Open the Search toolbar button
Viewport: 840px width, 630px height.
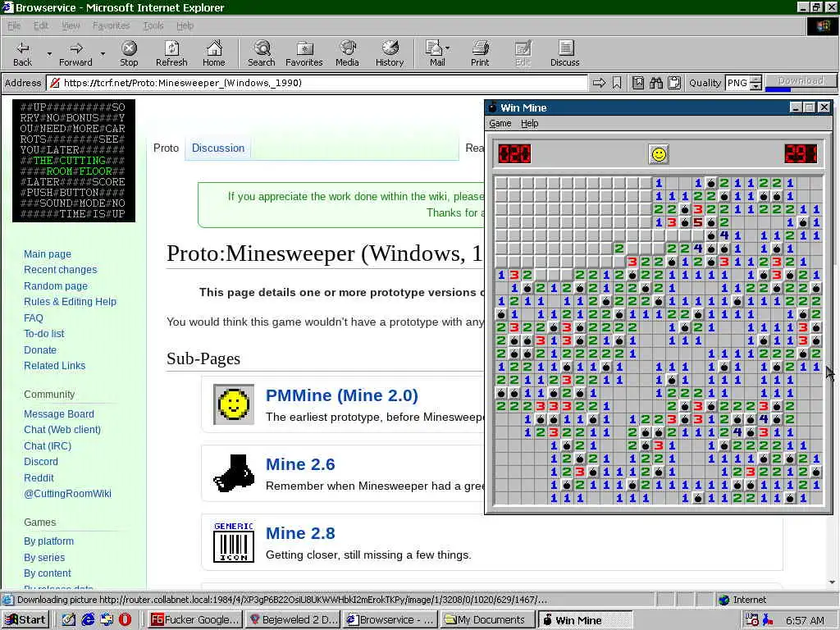coord(262,53)
